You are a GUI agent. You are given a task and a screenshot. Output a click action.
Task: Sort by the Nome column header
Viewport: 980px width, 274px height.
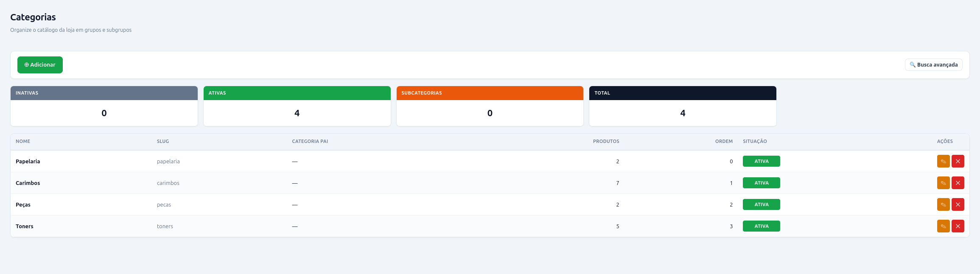pos(23,141)
